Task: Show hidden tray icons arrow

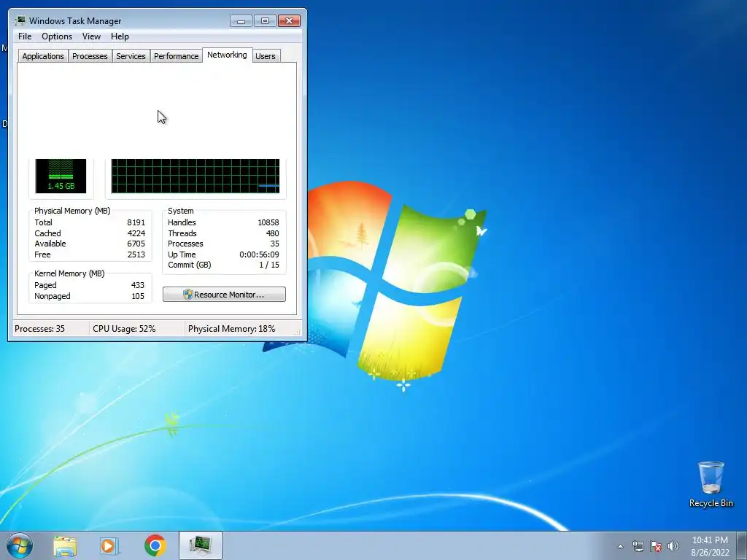Action: pos(620,546)
